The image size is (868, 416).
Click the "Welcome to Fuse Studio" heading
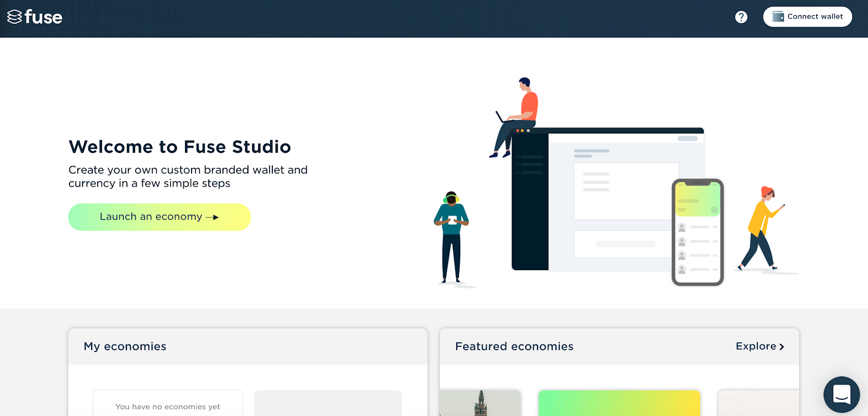coord(180,147)
